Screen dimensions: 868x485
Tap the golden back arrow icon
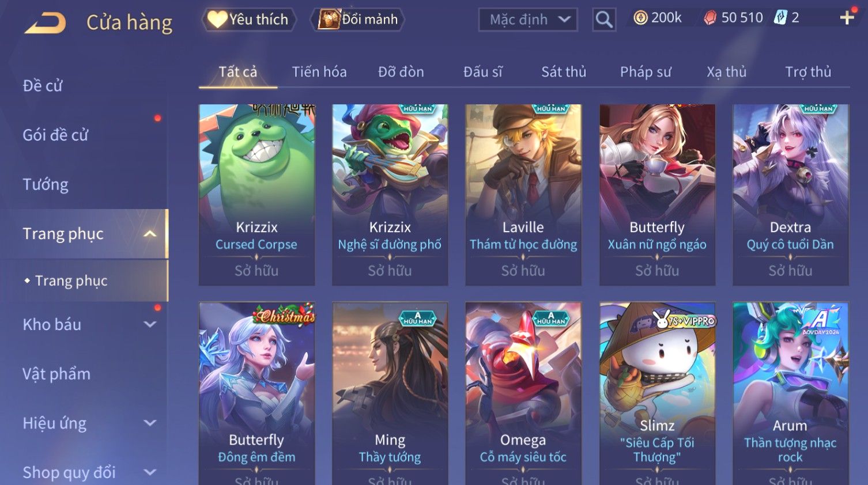click(46, 22)
